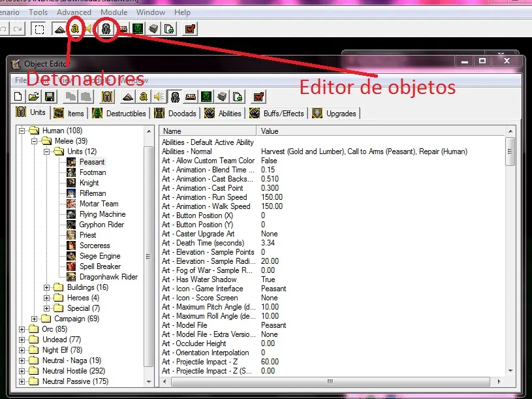Open the Help menu in World Editor
Image resolution: width=532 pixels, height=399 pixels.
coord(182,12)
